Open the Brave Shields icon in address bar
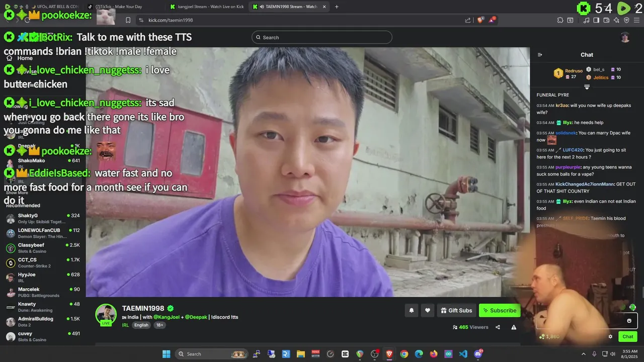The width and height of the screenshot is (644, 362). tap(480, 20)
